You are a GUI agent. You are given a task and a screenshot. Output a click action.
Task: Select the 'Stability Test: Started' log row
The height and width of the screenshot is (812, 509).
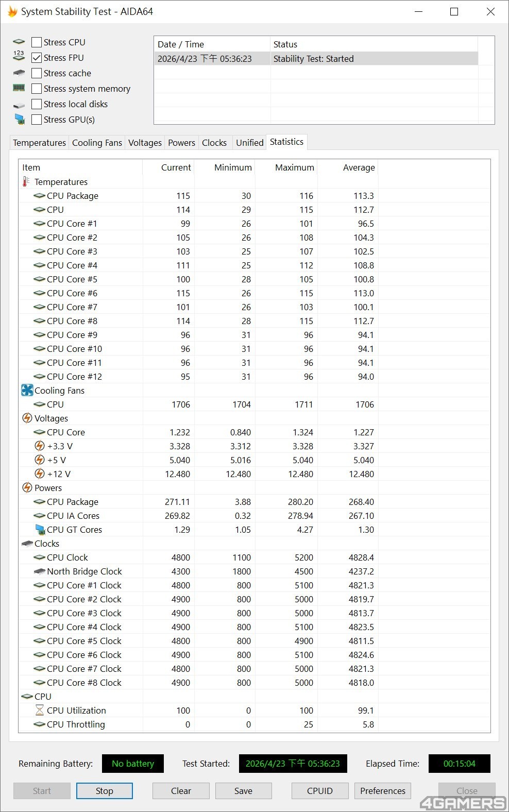[316, 59]
